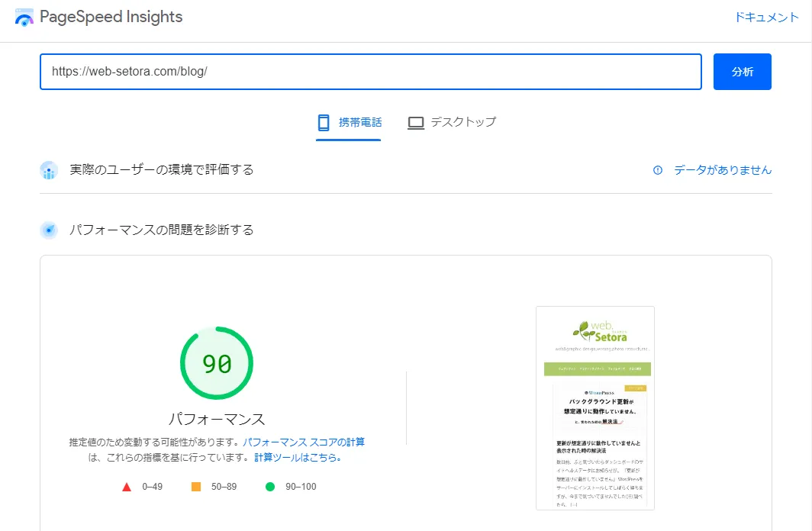
Task: Open the パフォーマンス スコアの計算 link
Action: pos(304,442)
